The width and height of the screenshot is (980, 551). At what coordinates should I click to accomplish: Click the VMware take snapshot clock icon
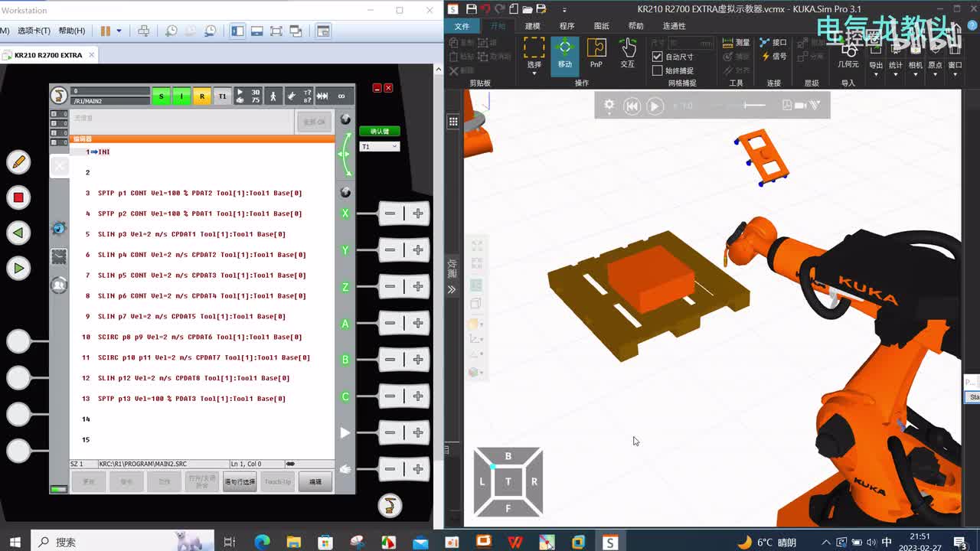coord(171,31)
